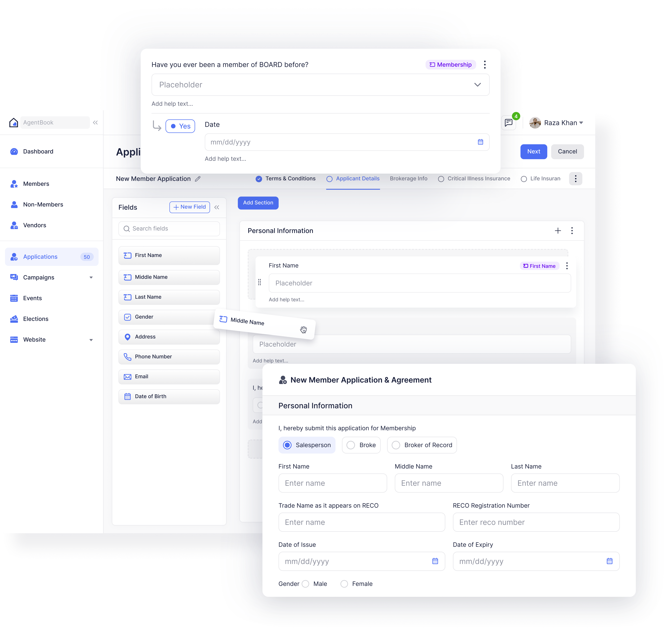The height and width of the screenshot is (632, 672).
Task: Click the New Field icon button
Action: tap(189, 207)
